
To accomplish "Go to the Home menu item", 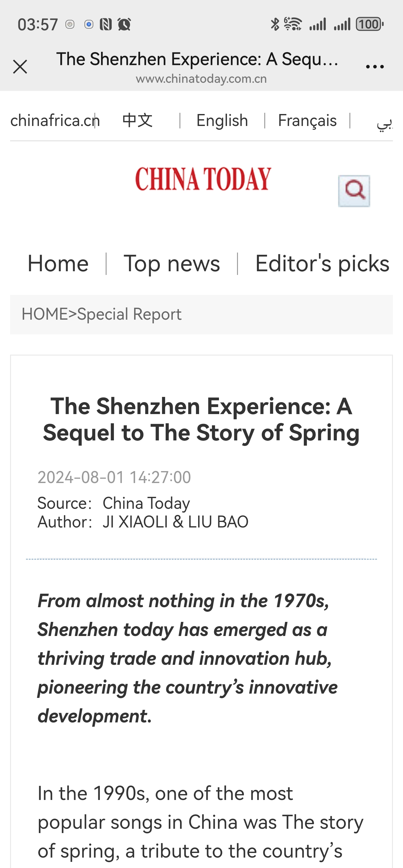I will (x=58, y=264).
